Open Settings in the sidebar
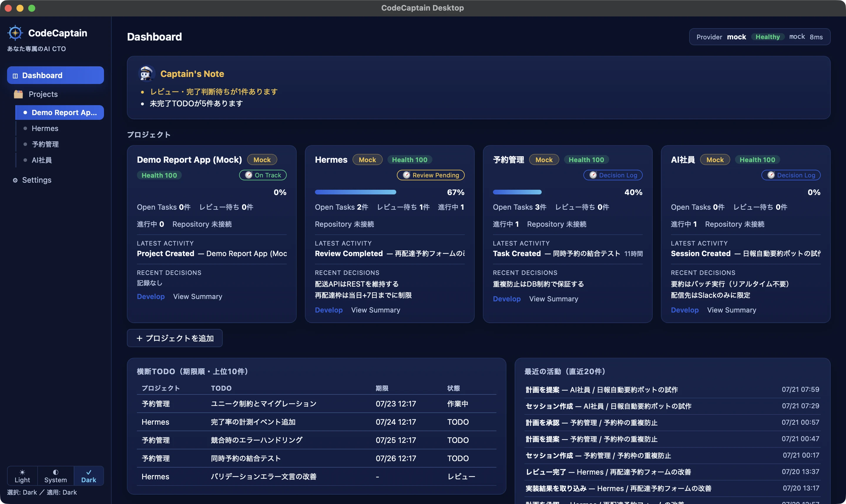This screenshot has height=504, width=846. [x=55, y=180]
